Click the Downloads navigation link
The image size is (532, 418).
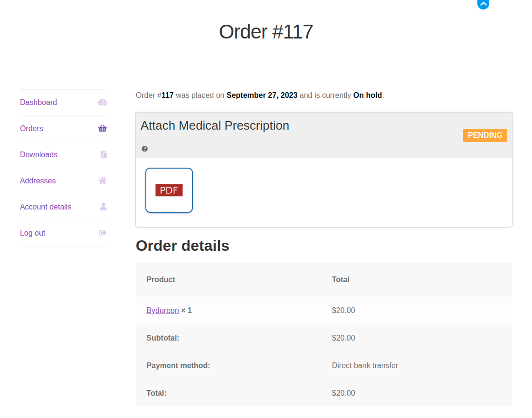(x=38, y=154)
